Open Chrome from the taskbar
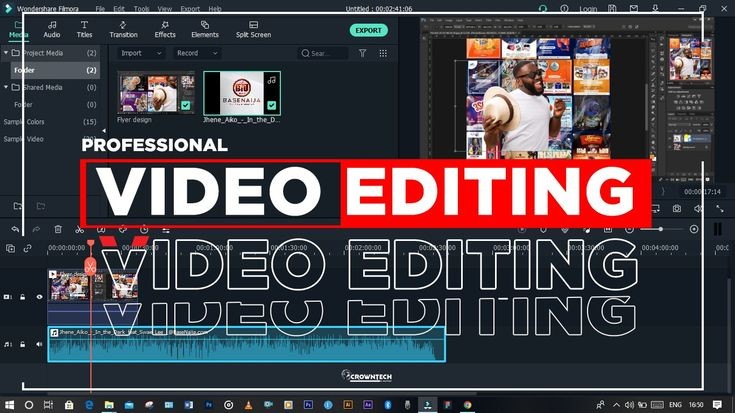 click(467, 405)
